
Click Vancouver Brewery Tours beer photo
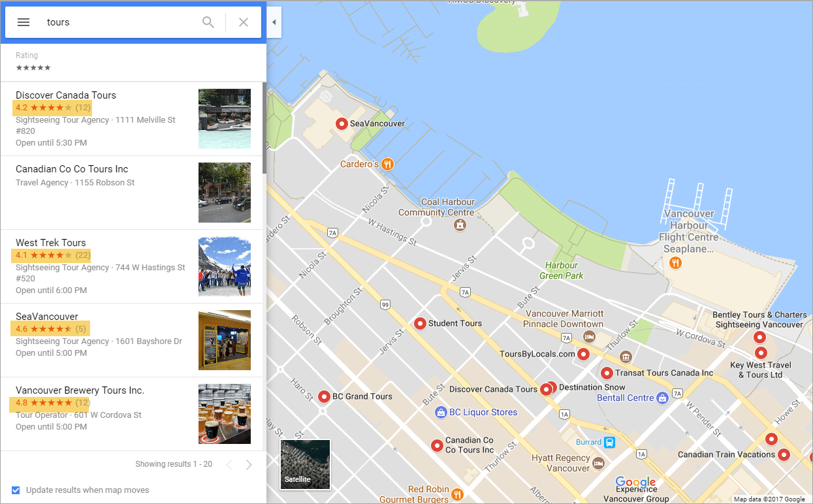point(225,414)
